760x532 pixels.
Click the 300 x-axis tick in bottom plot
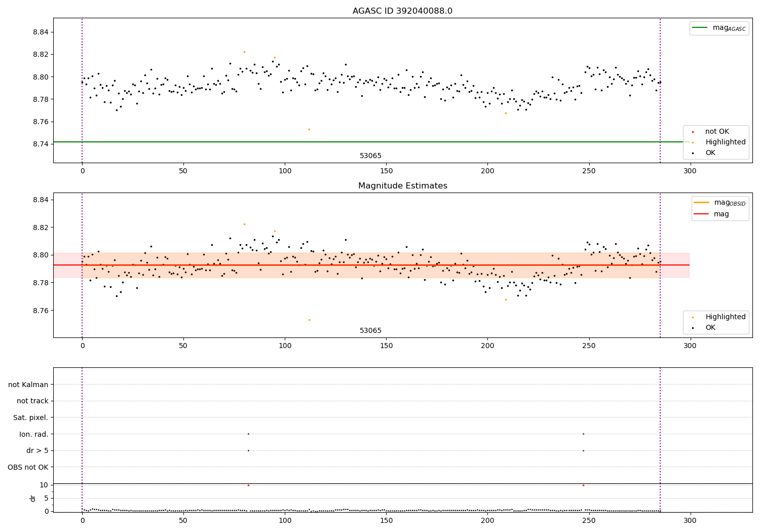[x=690, y=521]
